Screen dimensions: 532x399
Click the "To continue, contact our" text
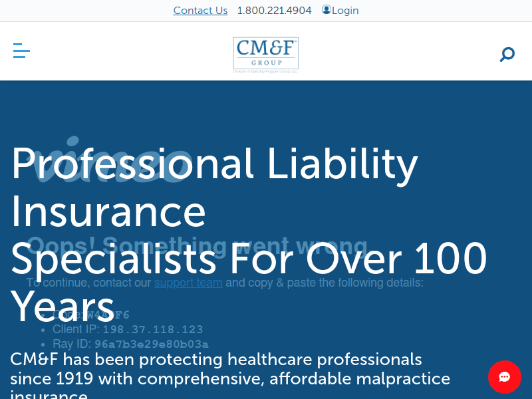point(90,283)
